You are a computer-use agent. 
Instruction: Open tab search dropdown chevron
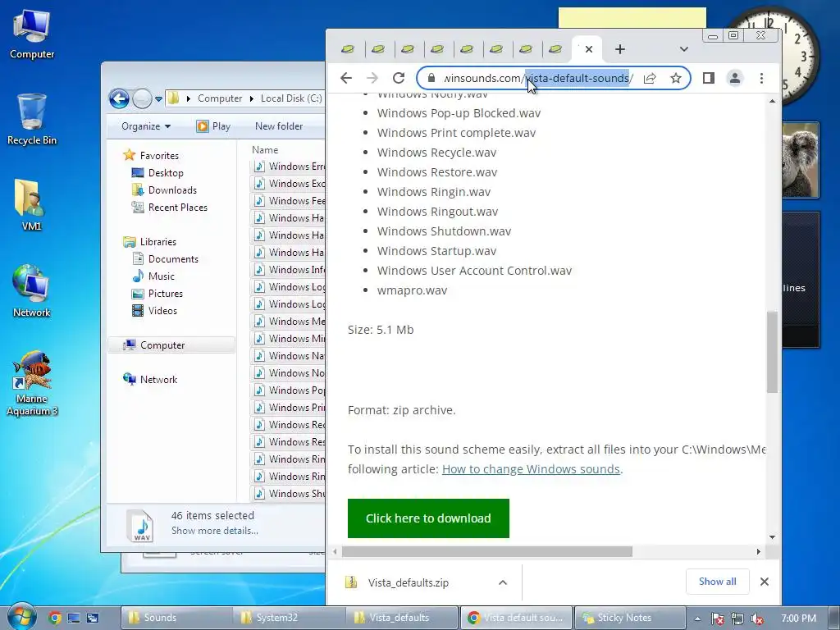(683, 49)
